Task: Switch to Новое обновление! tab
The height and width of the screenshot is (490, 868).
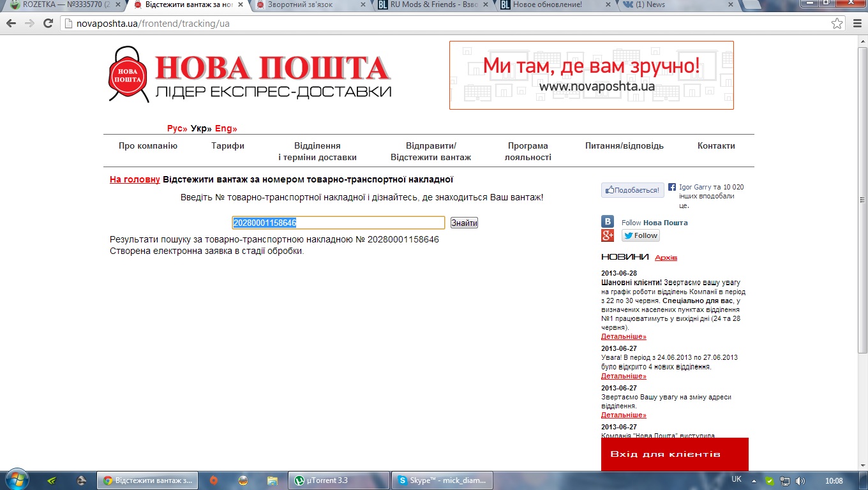Action: pyautogui.click(x=555, y=5)
